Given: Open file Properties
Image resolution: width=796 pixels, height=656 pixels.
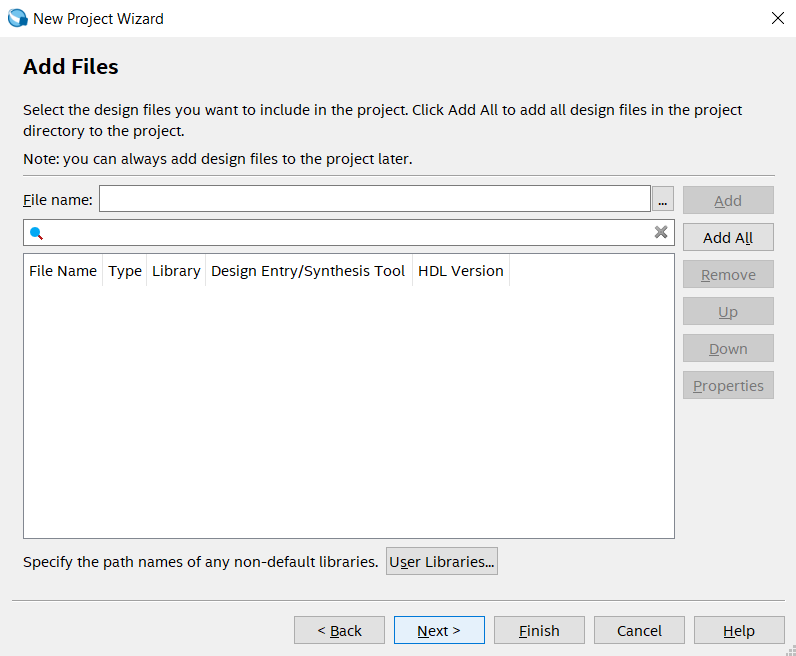Looking at the screenshot, I should click(728, 386).
